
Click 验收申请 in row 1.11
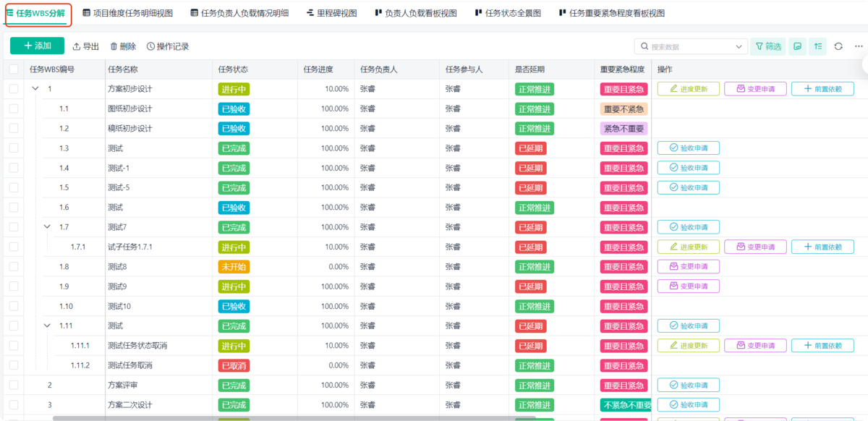coord(689,326)
